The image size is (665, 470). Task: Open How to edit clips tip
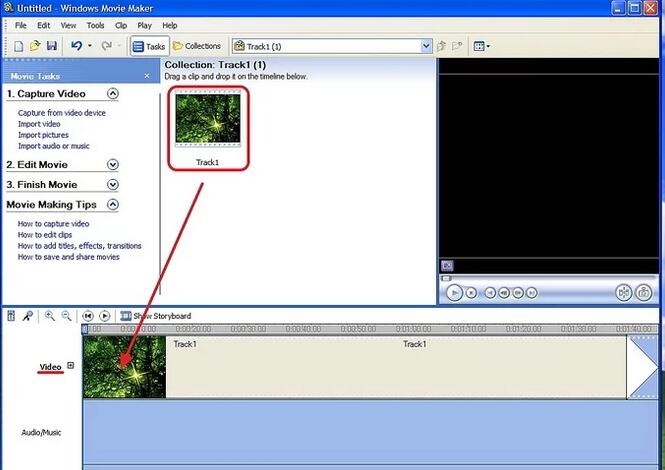45,235
